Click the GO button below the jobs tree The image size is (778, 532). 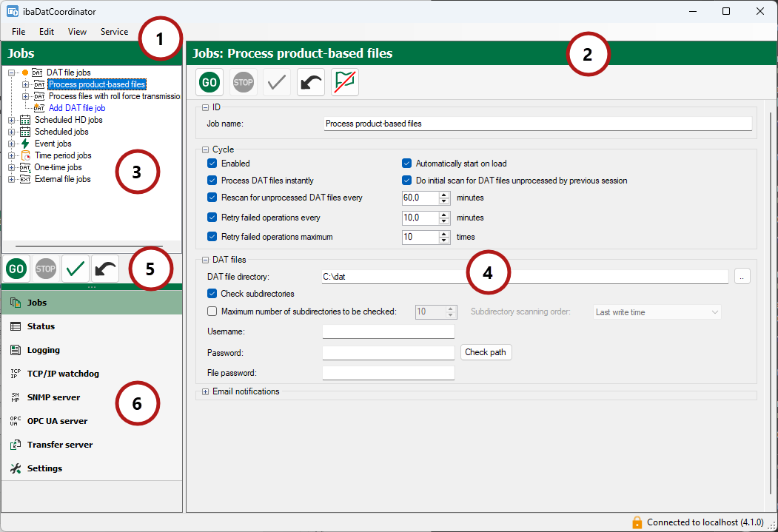pyautogui.click(x=16, y=269)
